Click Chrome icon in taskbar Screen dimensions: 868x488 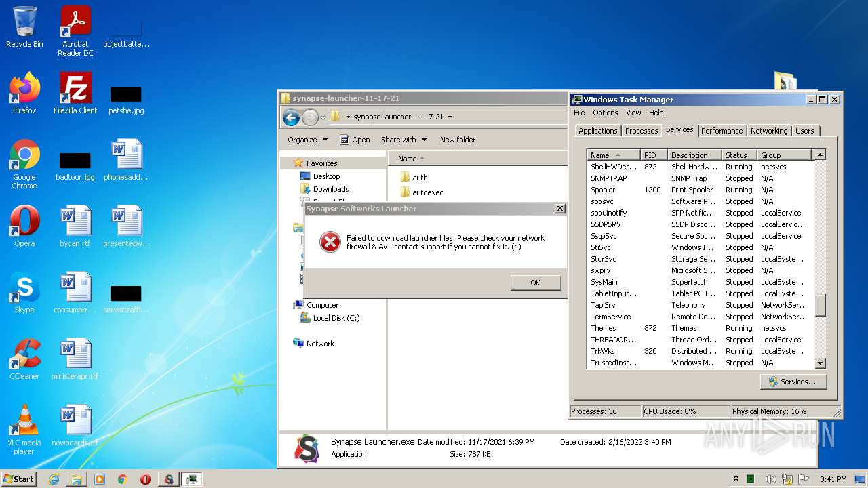(123, 479)
